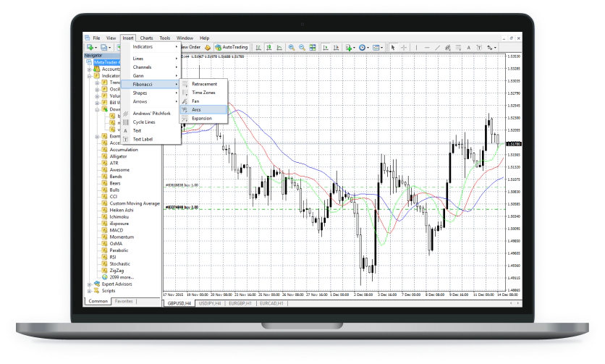Screen dimensions: 605x364
Task: Open the Channels submenu
Action: point(143,67)
